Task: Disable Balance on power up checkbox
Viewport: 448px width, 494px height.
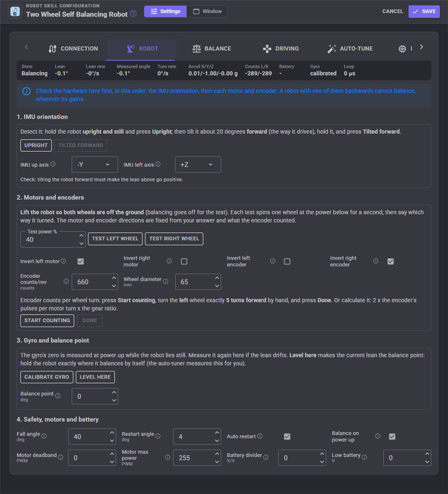Action: pos(392,437)
